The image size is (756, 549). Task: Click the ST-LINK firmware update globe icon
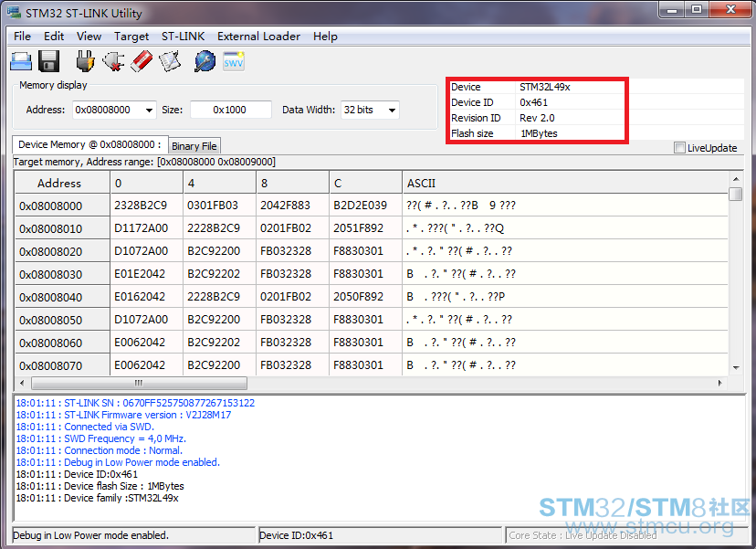coord(205,62)
